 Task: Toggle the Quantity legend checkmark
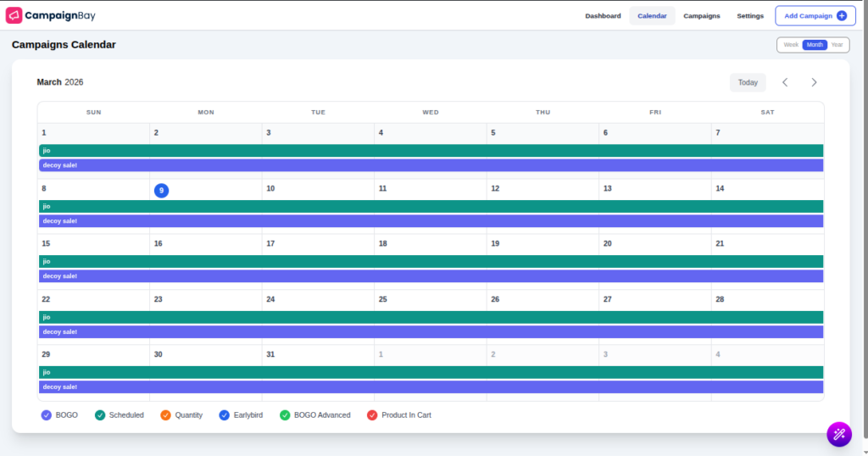pyautogui.click(x=166, y=414)
